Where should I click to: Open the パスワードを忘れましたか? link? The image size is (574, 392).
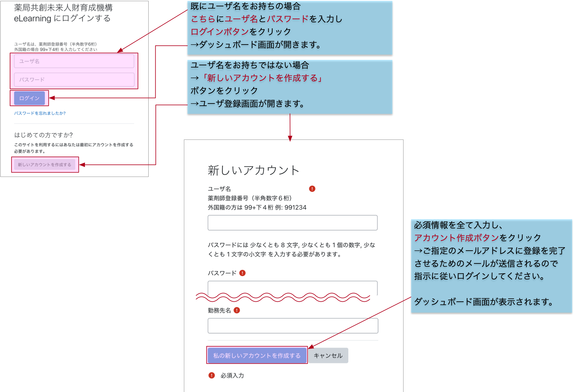tap(40, 113)
